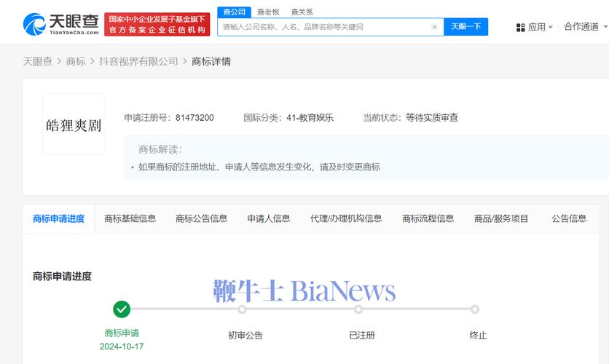Click the 商标申请进度 section heading

click(62, 277)
